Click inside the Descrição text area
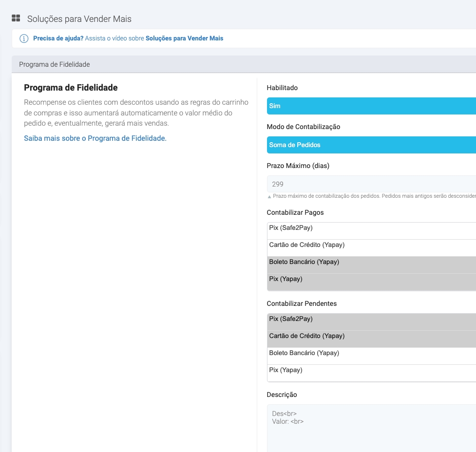476x452 pixels. [371, 429]
